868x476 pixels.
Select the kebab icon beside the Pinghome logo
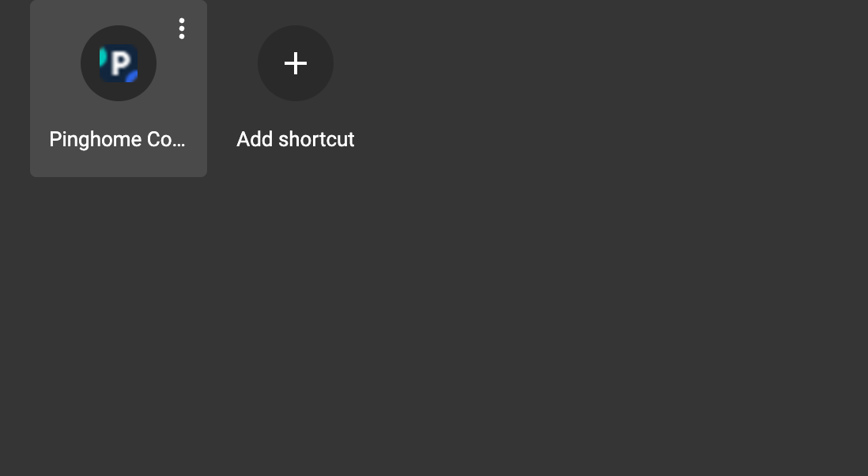[182, 28]
